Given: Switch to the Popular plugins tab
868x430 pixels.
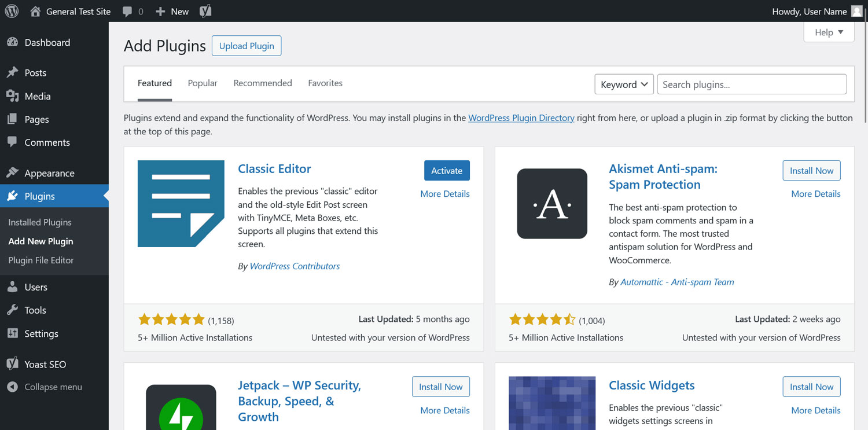Looking at the screenshot, I should (202, 83).
